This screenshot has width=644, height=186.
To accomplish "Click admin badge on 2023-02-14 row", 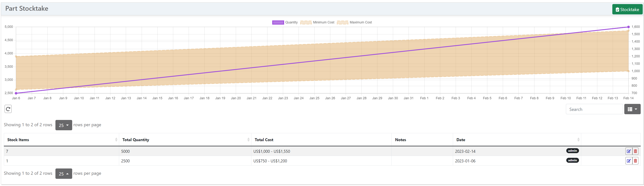I will tap(572, 151).
